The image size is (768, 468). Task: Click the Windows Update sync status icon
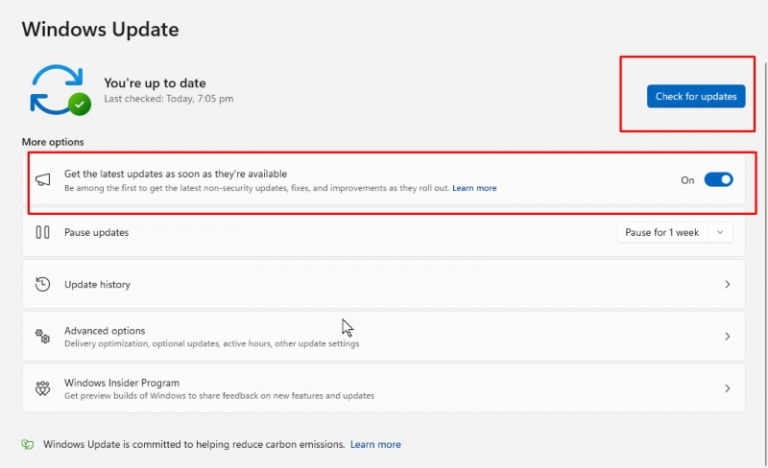click(60, 89)
